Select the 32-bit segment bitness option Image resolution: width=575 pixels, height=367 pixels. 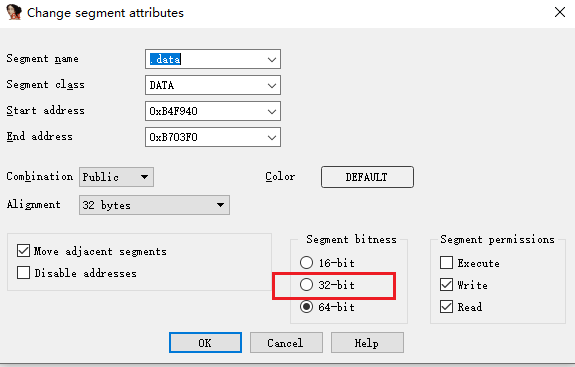306,285
